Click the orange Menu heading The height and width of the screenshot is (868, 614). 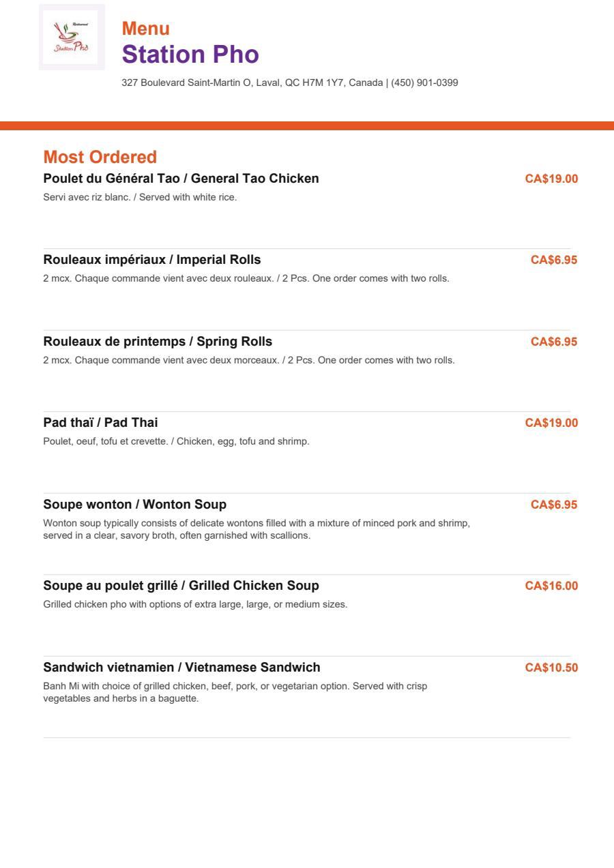click(146, 29)
